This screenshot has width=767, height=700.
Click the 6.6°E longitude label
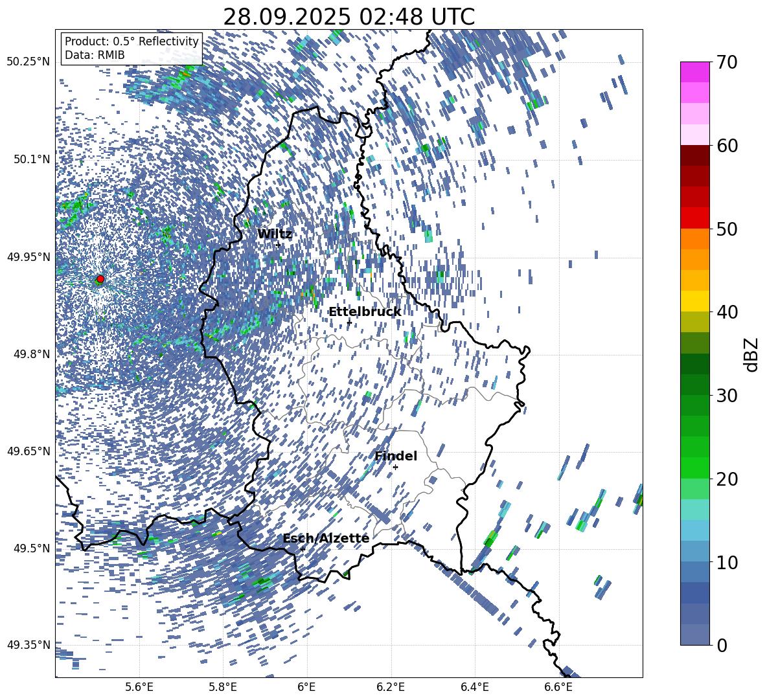[558, 687]
